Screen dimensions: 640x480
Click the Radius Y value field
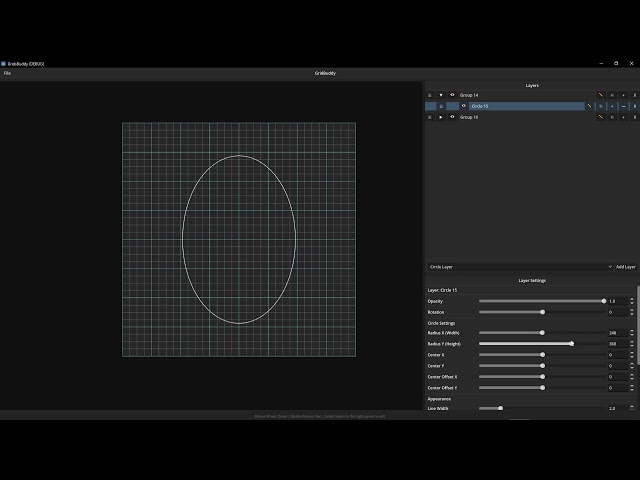[618, 344]
